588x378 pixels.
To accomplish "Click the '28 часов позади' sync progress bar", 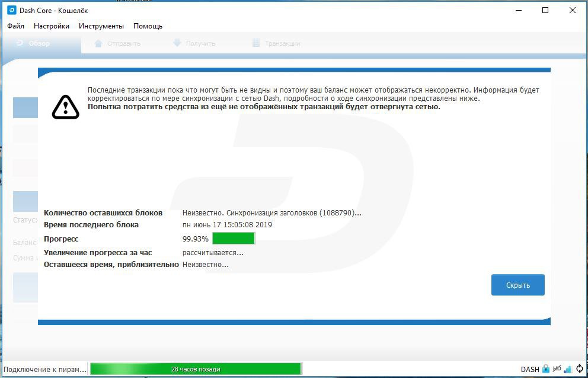I will [196, 369].
